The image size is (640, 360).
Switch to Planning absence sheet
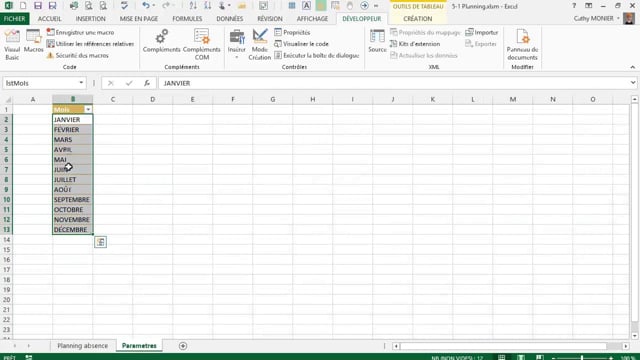[83, 346]
